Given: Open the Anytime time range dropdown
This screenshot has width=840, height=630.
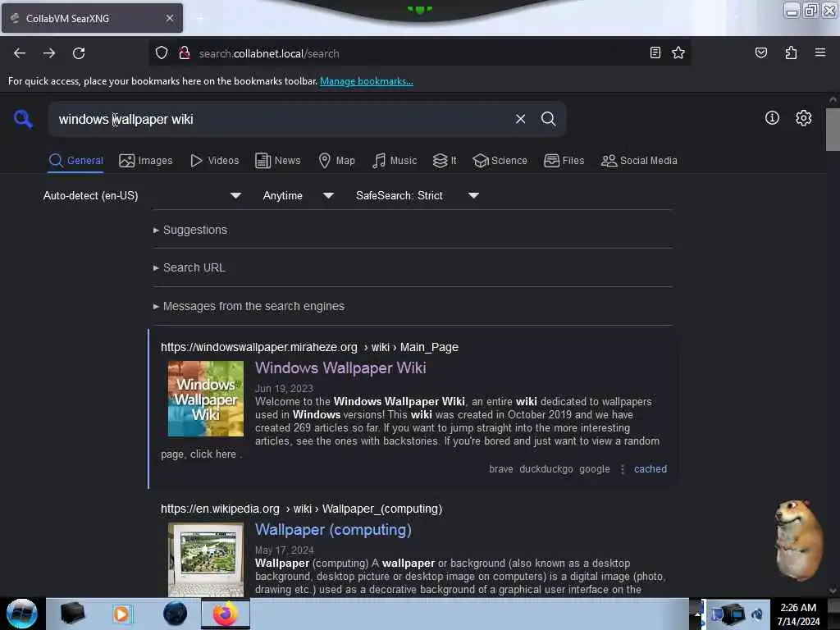Looking at the screenshot, I should pyautogui.click(x=298, y=195).
